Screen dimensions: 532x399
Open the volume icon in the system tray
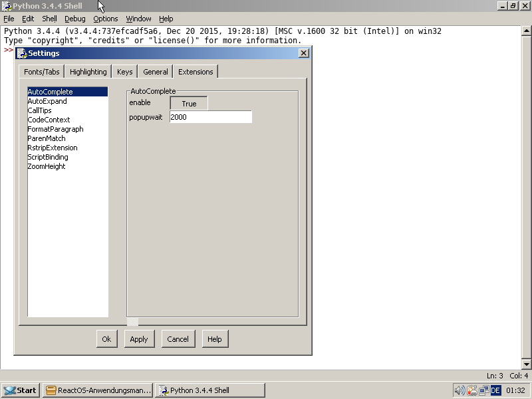click(460, 390)
